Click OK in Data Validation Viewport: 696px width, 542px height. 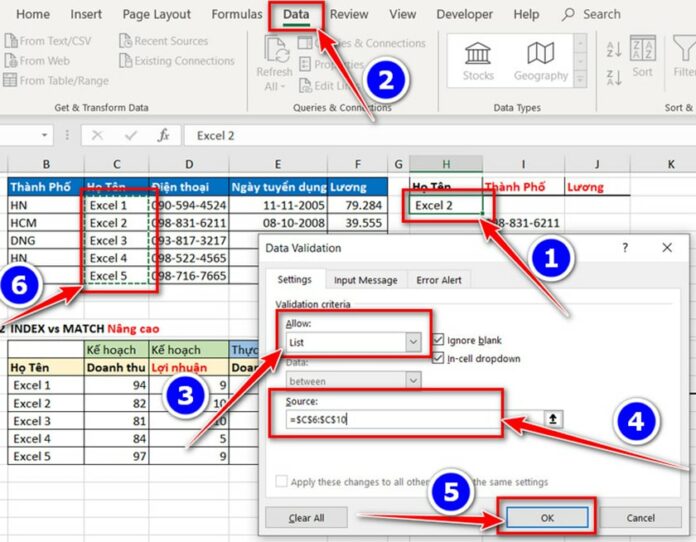[x=547, y=518]
